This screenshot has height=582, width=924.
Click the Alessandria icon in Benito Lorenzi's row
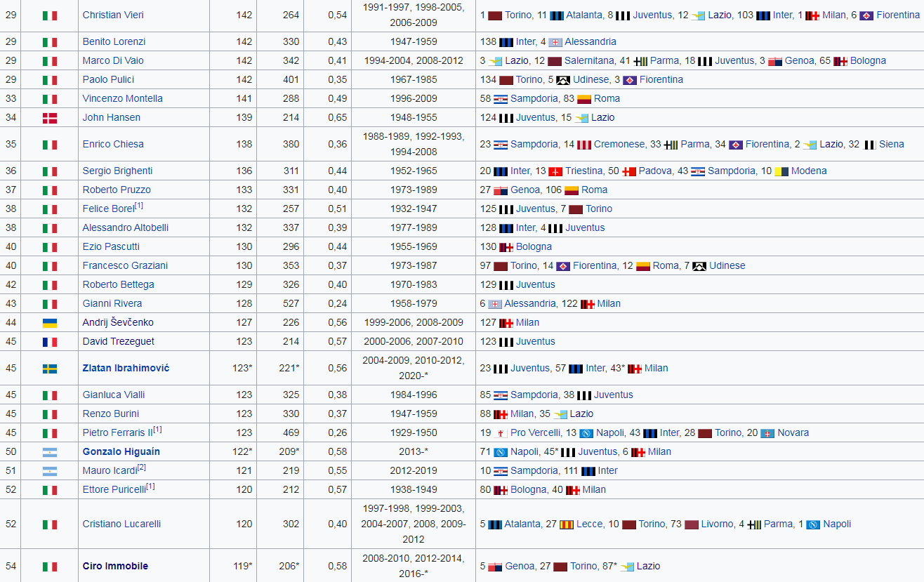[555, 42]
